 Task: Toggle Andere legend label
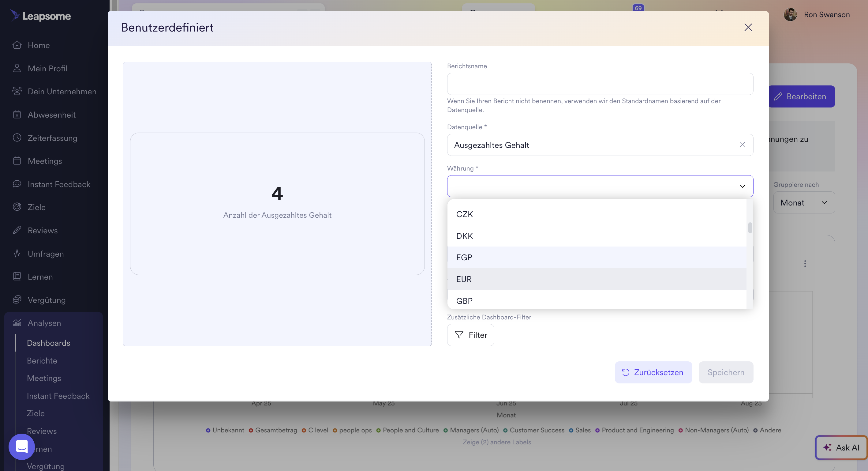[767, 430]
